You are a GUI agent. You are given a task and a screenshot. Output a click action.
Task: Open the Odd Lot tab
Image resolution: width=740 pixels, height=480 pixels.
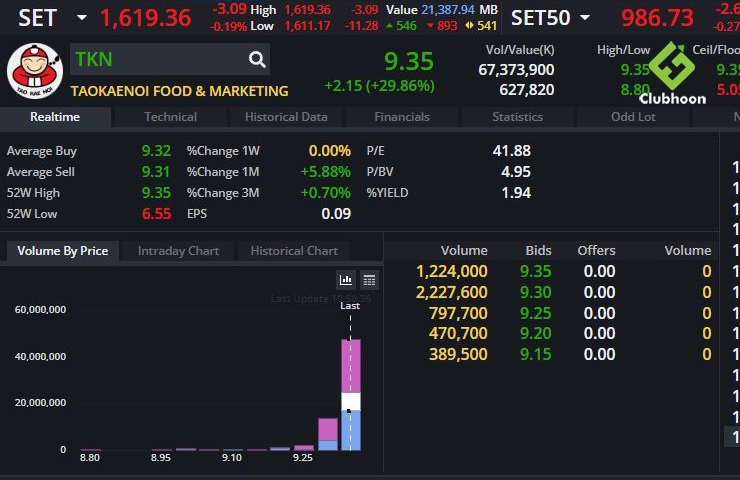tap(633, 117)
